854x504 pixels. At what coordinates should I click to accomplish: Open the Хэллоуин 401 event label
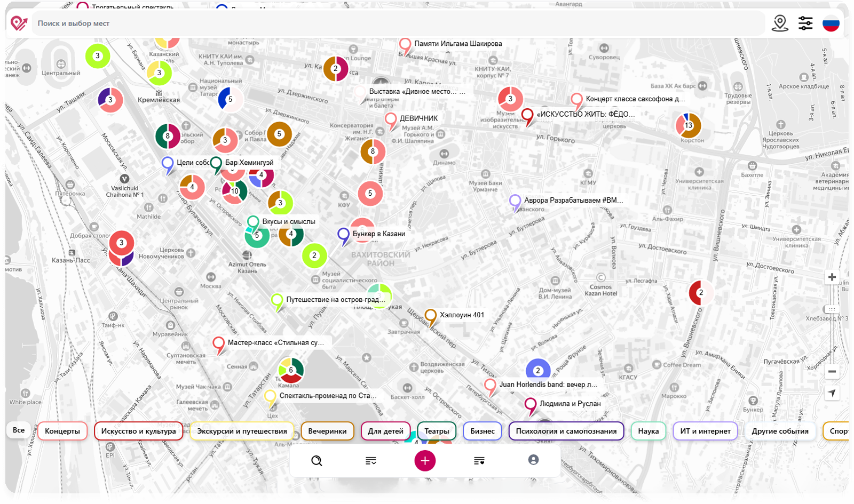462,315
